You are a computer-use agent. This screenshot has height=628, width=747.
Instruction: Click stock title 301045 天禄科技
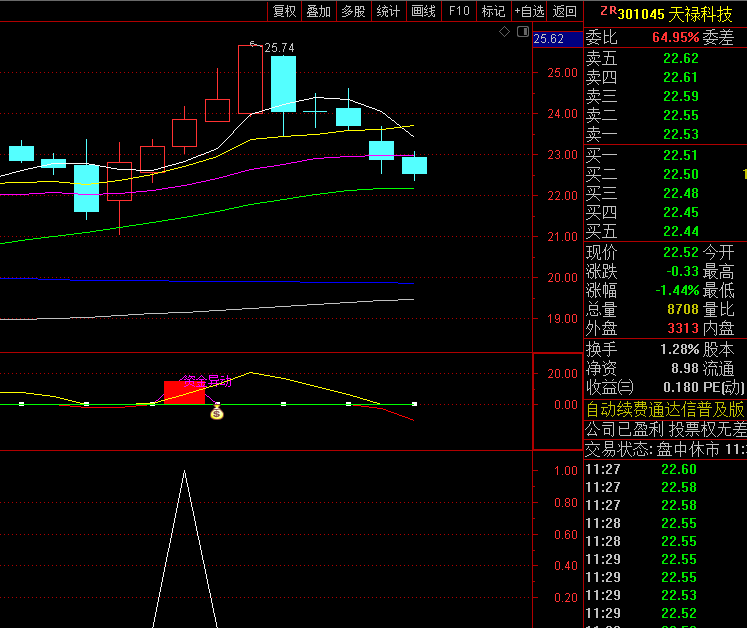point(675,14)
